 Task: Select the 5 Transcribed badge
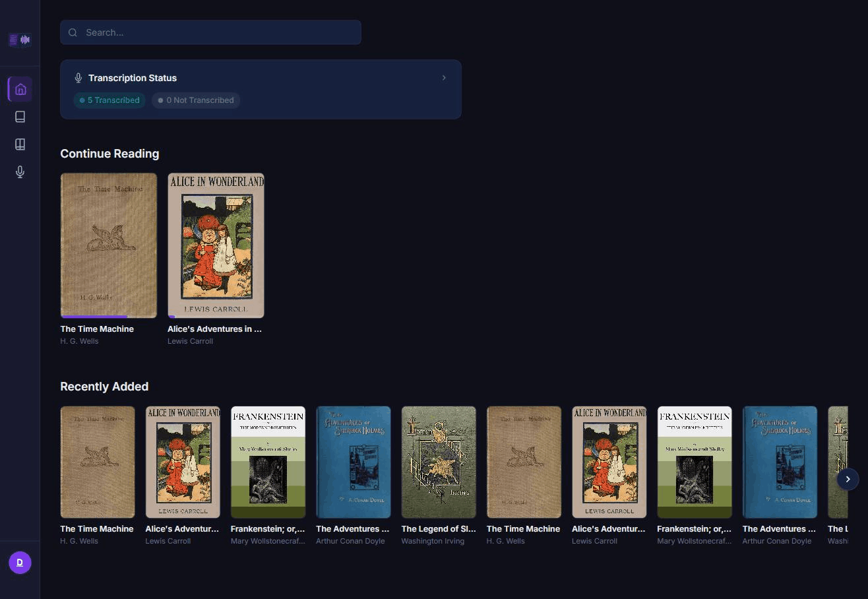[x=109, y=100]
